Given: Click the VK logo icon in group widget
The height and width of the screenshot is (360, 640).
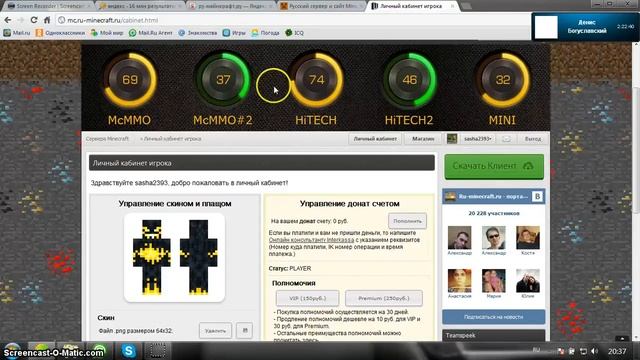Looking at the screenshot, I should (538, 197).
